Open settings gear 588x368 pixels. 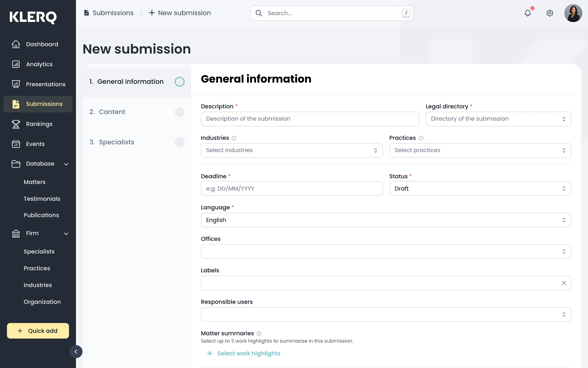coord(550,13)
